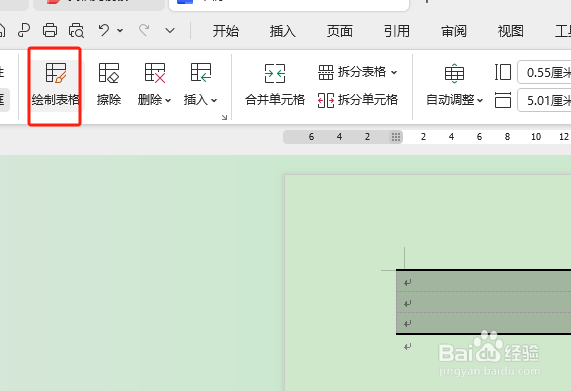Expand the undo history dropdown arrow
The image size is (571, 391).
click(x=120, y=31)
